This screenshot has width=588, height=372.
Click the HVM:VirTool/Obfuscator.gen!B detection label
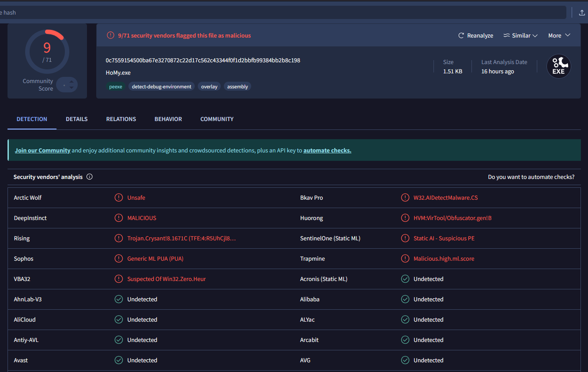tap(452, 218)
